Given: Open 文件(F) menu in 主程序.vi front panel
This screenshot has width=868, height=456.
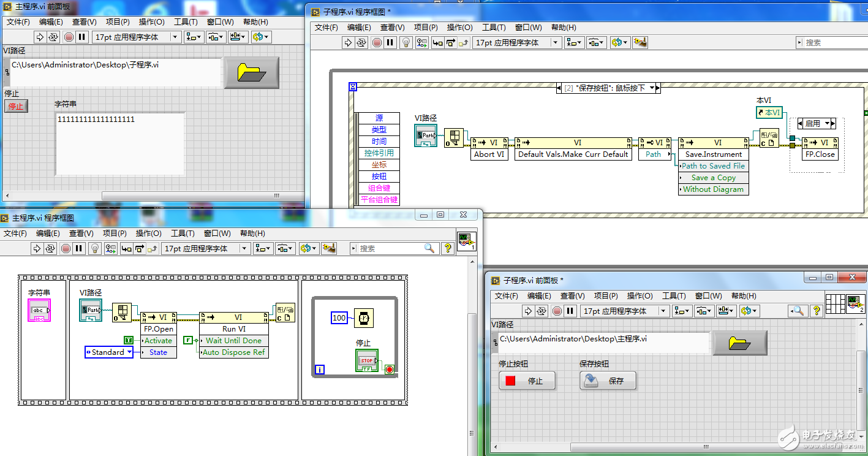Looking at the screenshot, I should (18, 21).
